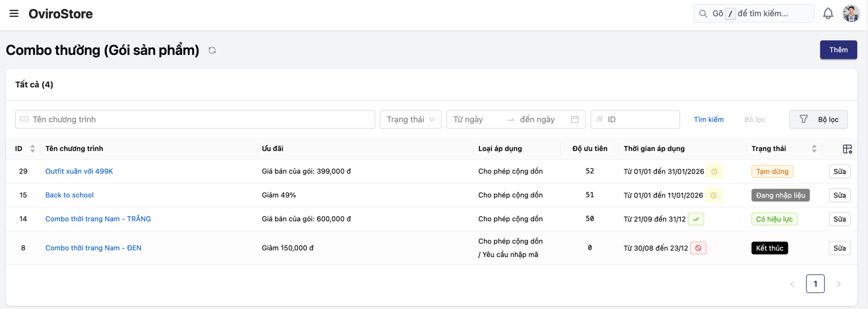This screenshot has height=309, width=868.
Task: Refresh the combo list with reload icon
Action: click(212, 50)
